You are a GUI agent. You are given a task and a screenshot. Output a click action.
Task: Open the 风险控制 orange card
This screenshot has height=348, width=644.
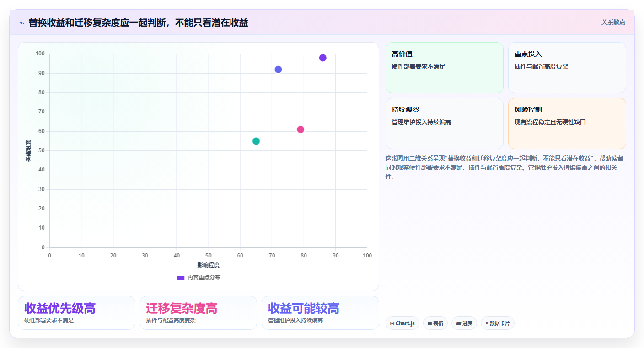point(567,123)
